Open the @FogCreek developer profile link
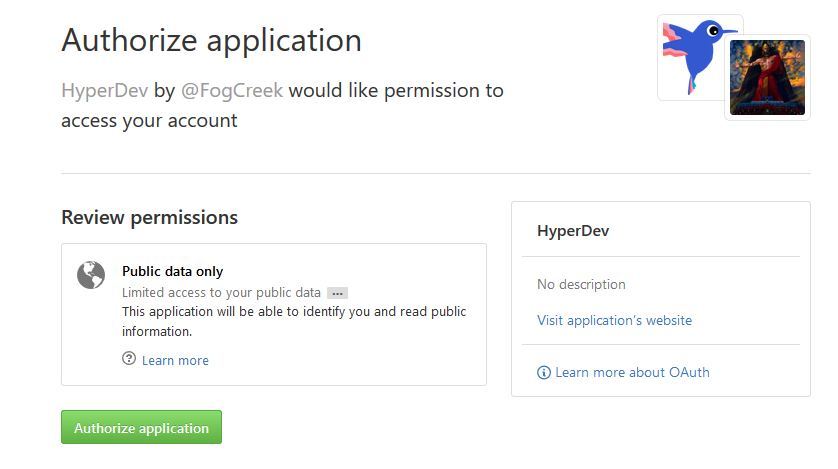The height and width of the screenshot is (469, 838). point(232,90)
